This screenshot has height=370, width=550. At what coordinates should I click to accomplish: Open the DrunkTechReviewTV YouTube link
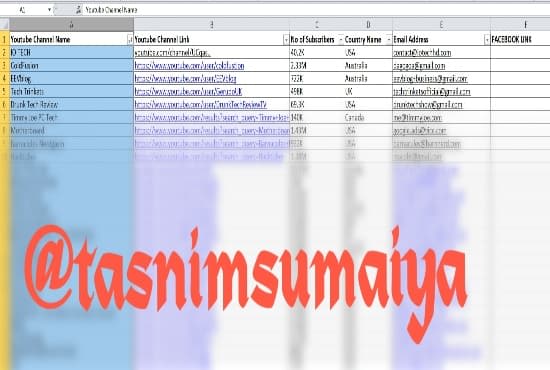(x=201, y=105)
